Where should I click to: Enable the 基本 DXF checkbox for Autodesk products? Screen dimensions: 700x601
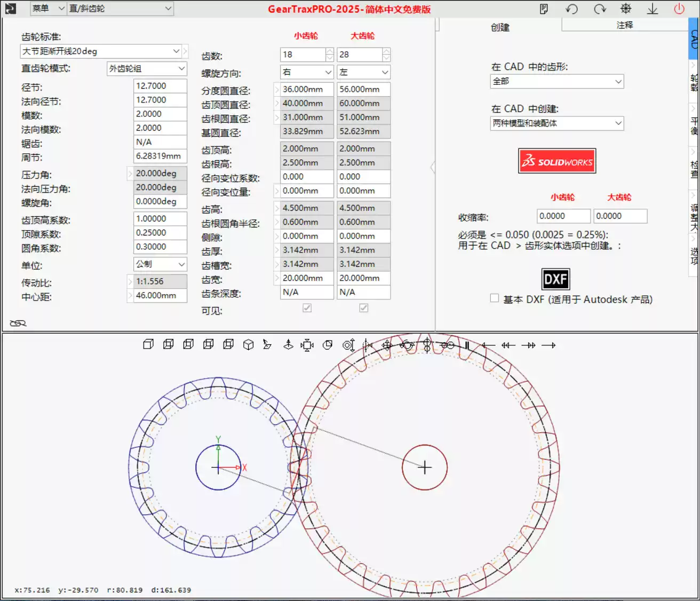click(x=494, y=298)
